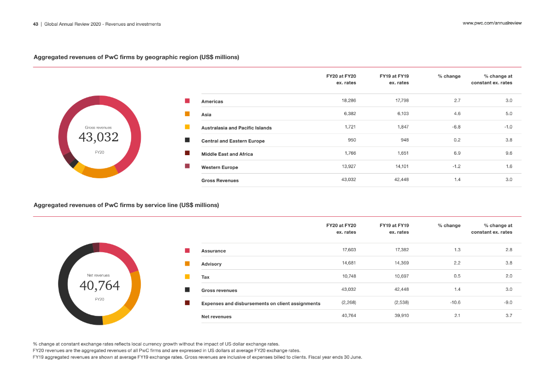
Task: Click the Tax yellow legend swatch
Action: click(187, 277)
